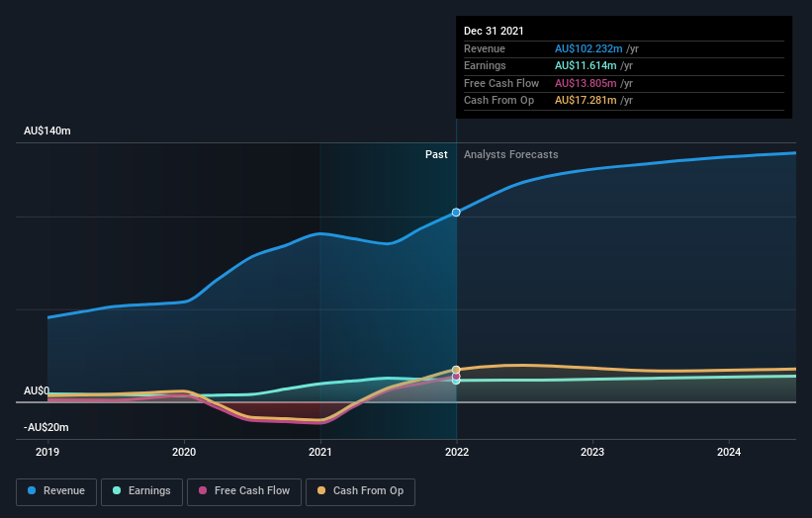Click the Earnings marker dot at 2022
This screenshot has width=812, height=518.
coord(456,381)
